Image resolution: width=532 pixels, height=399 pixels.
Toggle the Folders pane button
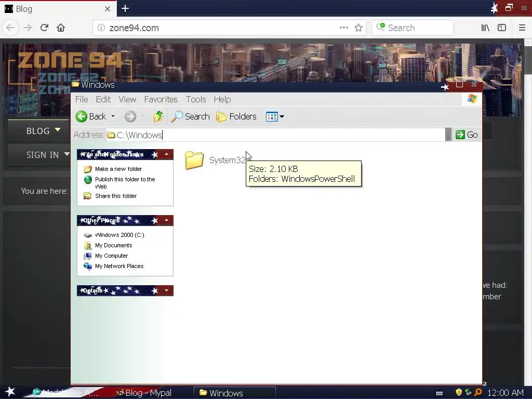236,116
